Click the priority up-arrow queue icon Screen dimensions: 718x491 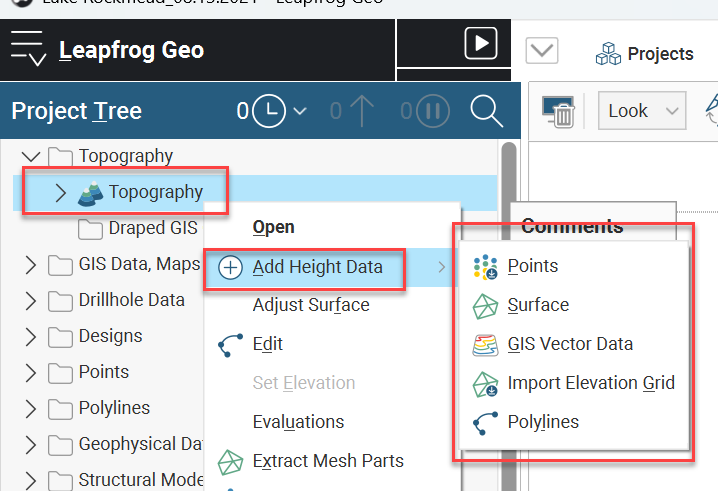[362, 111]
